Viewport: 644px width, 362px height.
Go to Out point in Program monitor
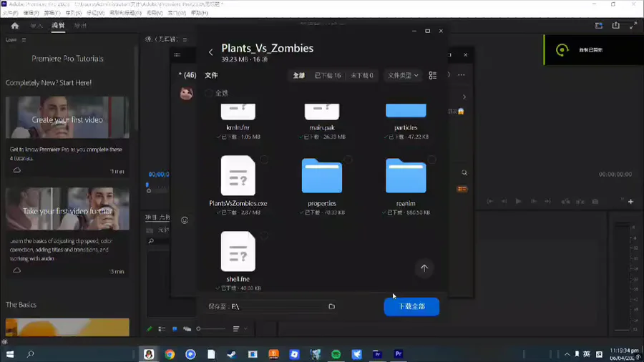548,202
